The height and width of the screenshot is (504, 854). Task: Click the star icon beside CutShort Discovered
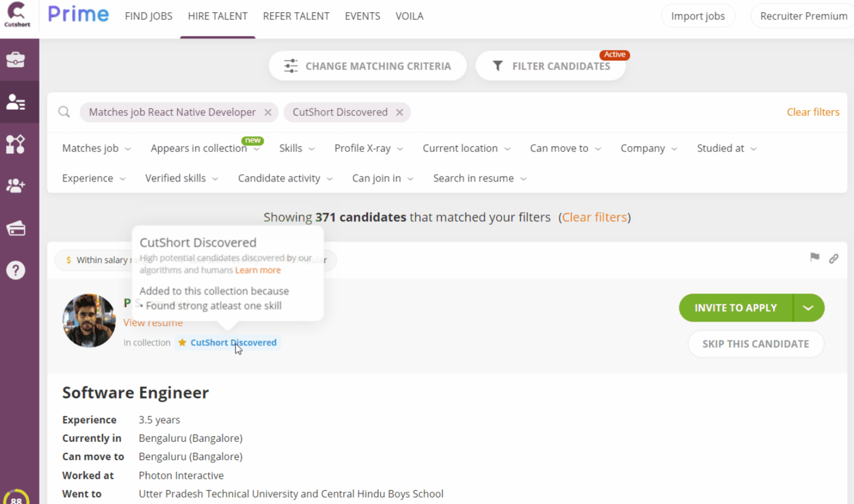click(x=182, y=343)
